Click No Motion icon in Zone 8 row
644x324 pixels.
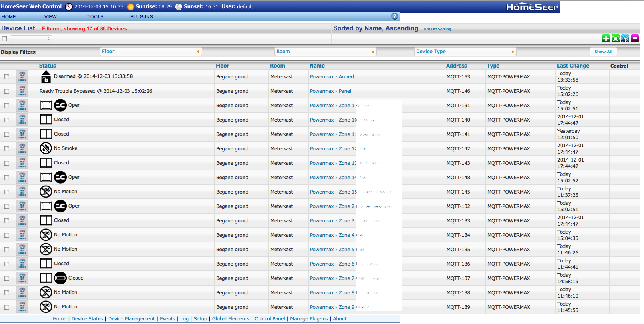pyautogui.click(x=46, y=292)
